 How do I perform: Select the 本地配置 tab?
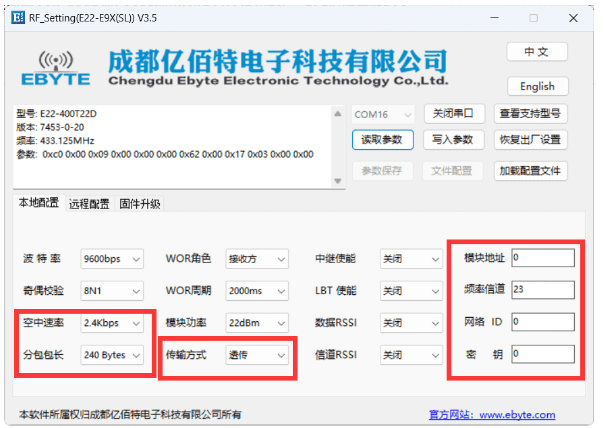[39, 203]
